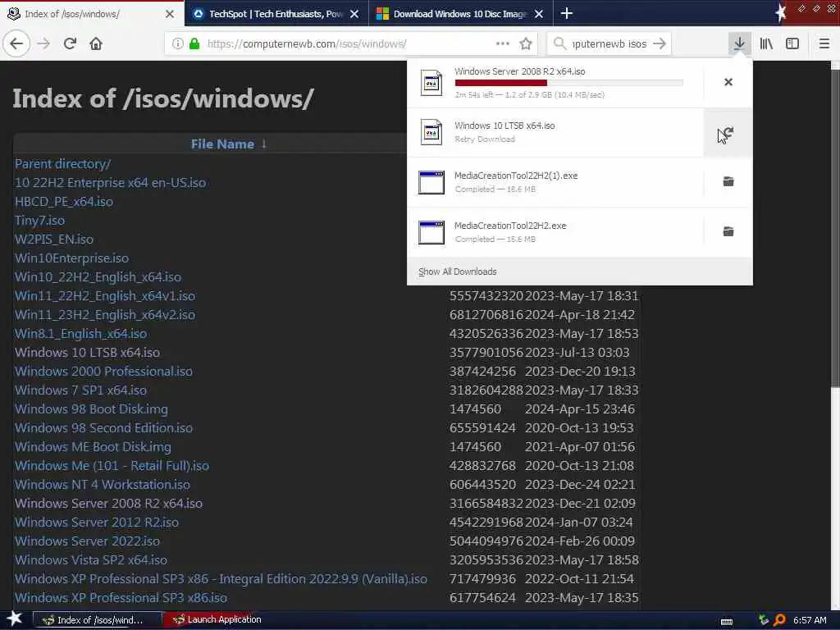Open Win11_22H2_English_x64v1.iso link

tap(105, 295)
